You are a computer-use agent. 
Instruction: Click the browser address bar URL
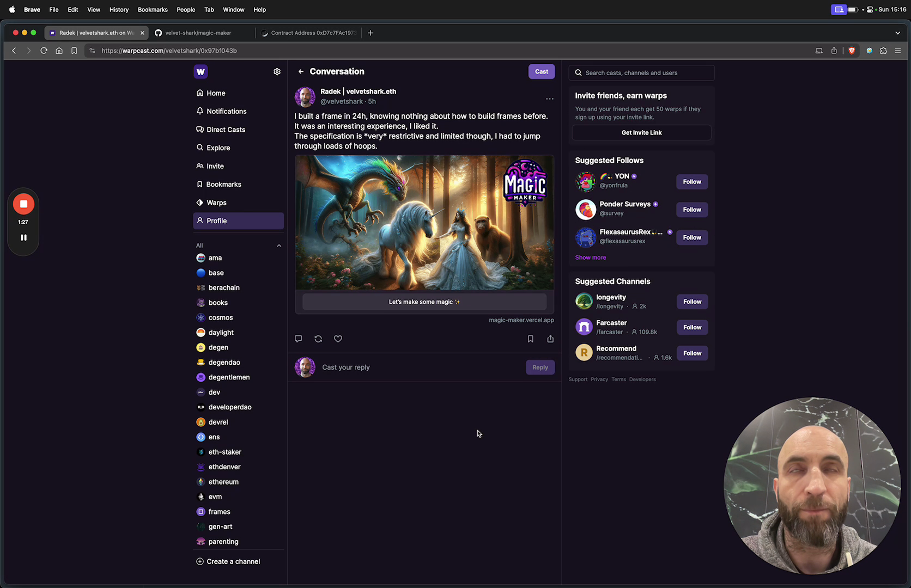pos(169,51)
